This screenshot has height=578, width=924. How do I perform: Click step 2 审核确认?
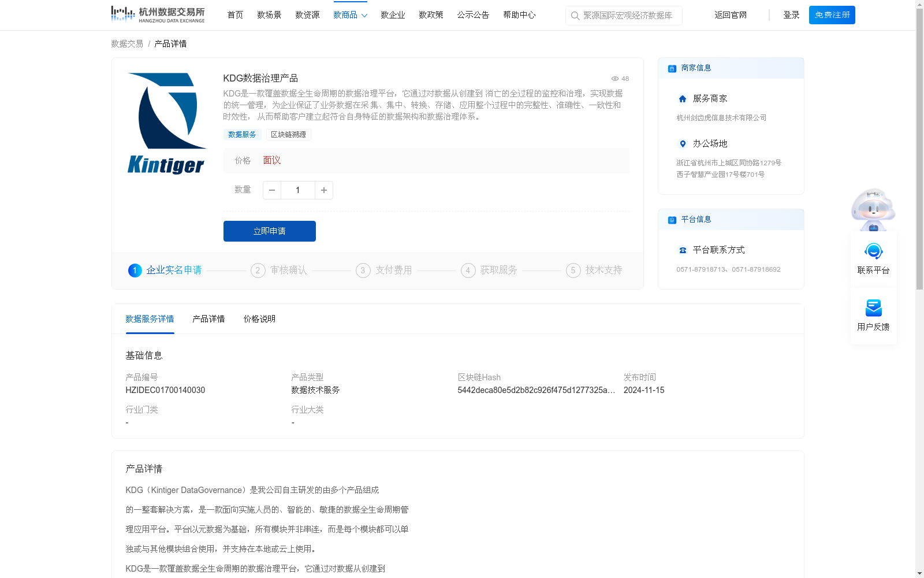click(x=279, y=271)
